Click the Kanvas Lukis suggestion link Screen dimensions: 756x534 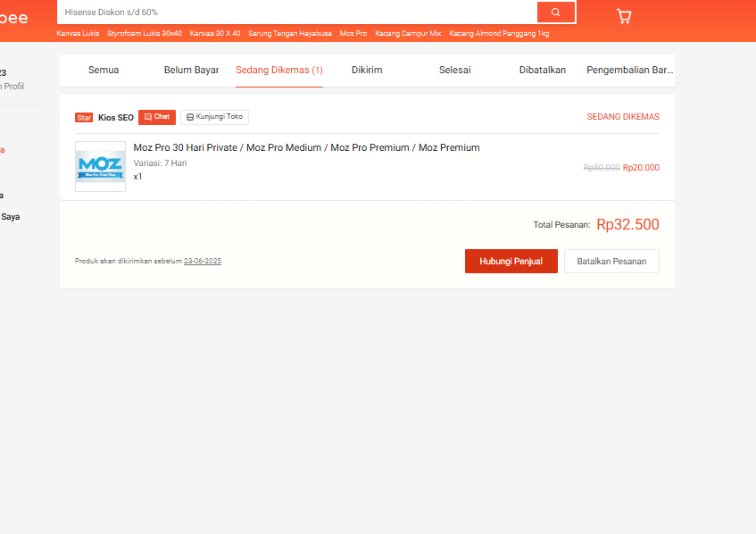(x=78, y=33)
